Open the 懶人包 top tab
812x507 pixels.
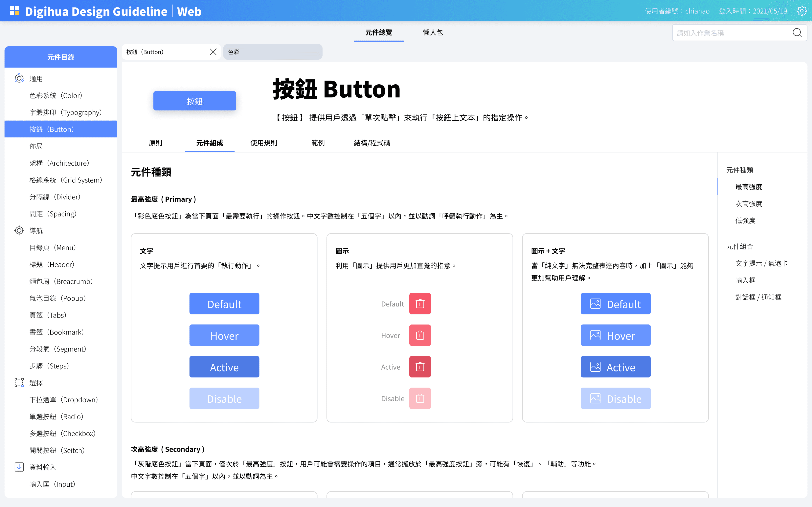433,32
